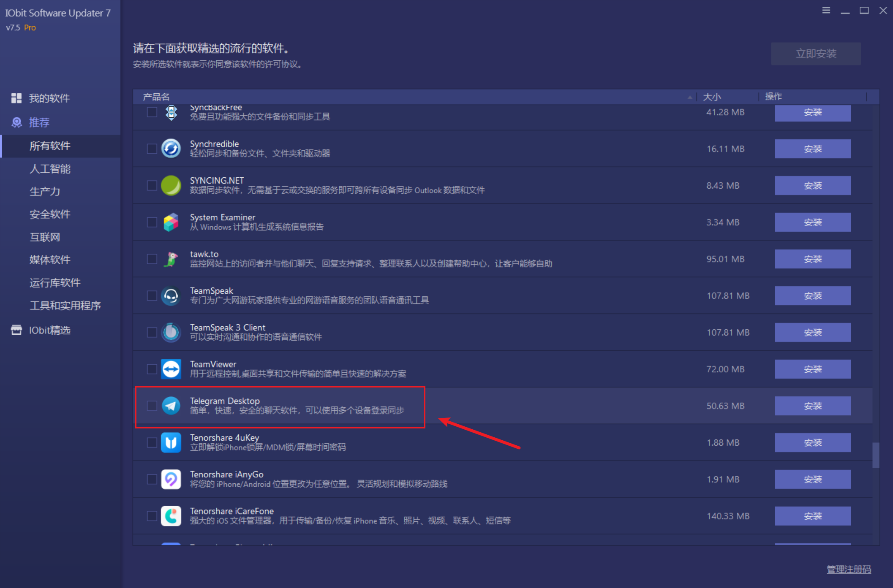Click the IObit精选 store icon
The width and height of the screenshot is (893, 588).
[16, 330]
